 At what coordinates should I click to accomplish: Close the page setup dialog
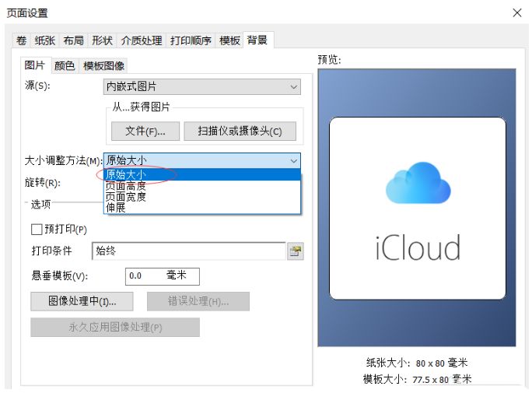tap(517, 12)
